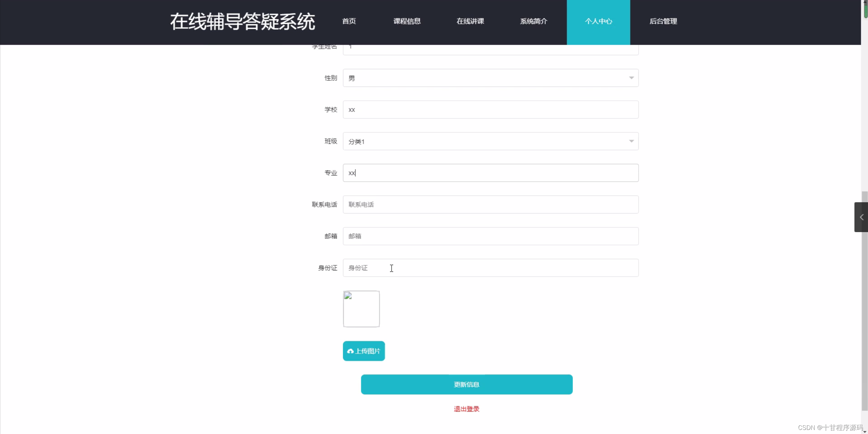Select the highlighted 个人中心 tab
868x434 pixels.
(598, 21)
